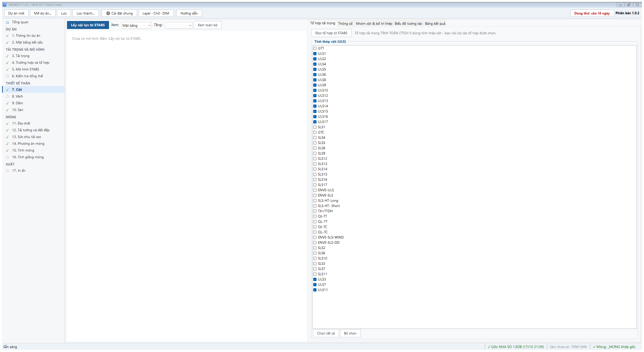644x352 pixels.
Task: Click the Chọn tất cả button
Action: tap(326, 333)
